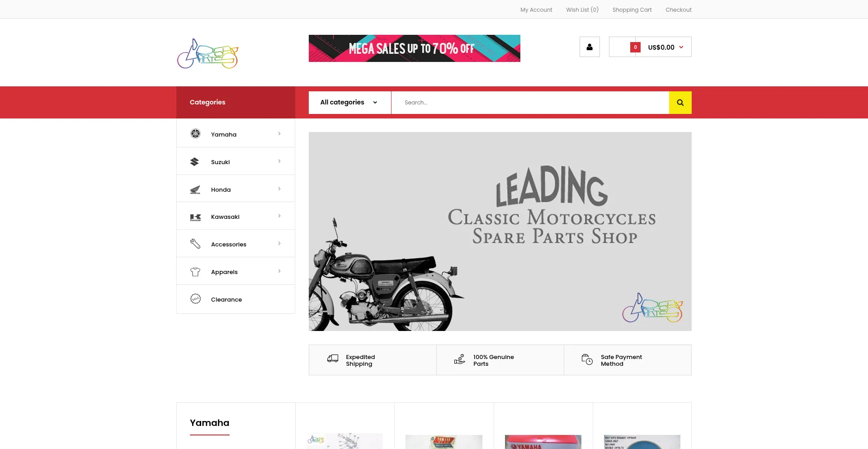Click the Expedited Shipping truck icon
Image resolution: width=868 pixels, height=449 pixels.
tap(333, 359)
